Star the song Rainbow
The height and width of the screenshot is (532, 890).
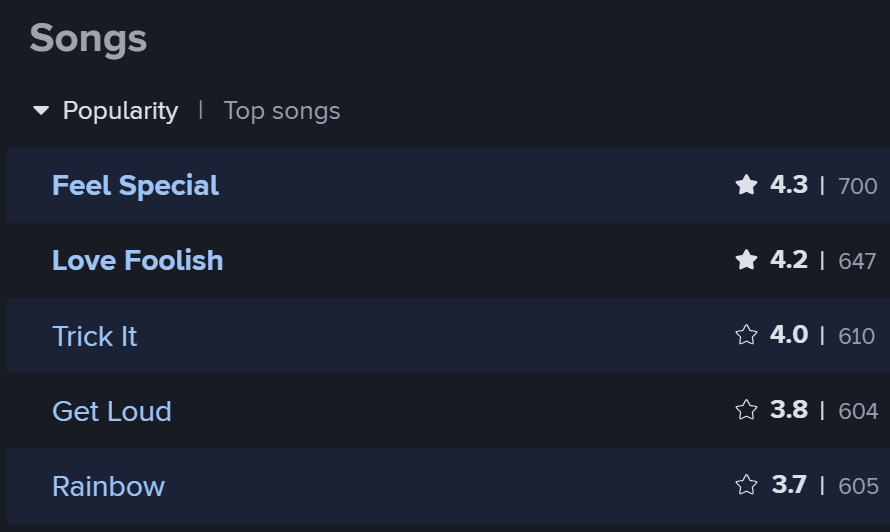tap(746, 486)
